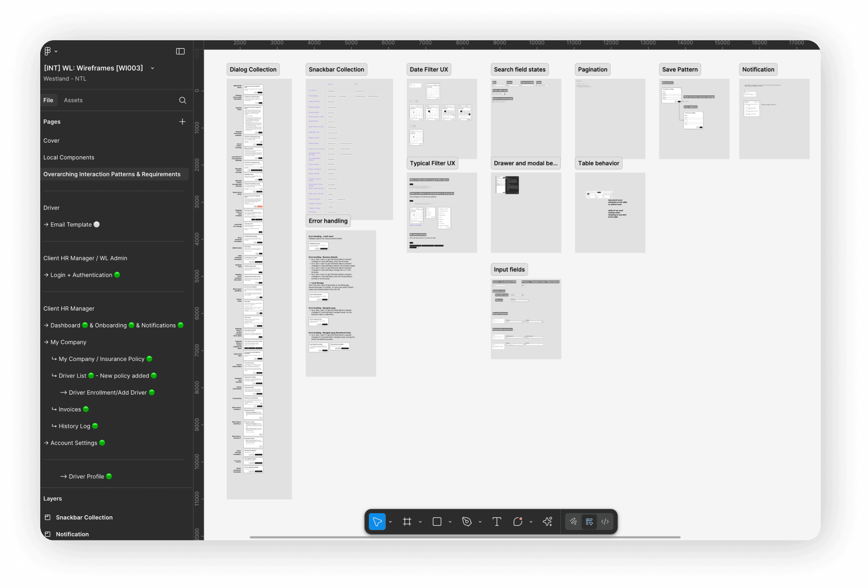Add a new page with plus button

[182, 122]
